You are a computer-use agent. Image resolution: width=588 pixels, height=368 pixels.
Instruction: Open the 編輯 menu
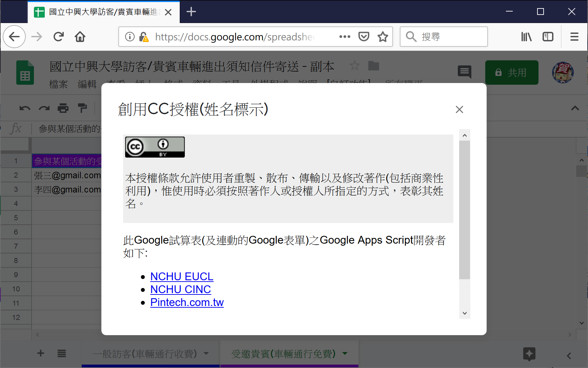[87, 84]
